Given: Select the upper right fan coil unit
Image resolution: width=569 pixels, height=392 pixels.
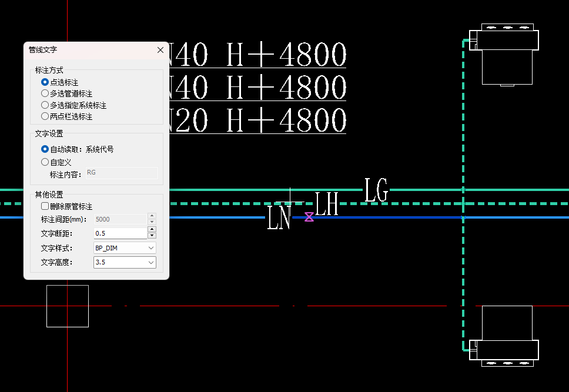Looking at the screenshot, I should 504,55.
